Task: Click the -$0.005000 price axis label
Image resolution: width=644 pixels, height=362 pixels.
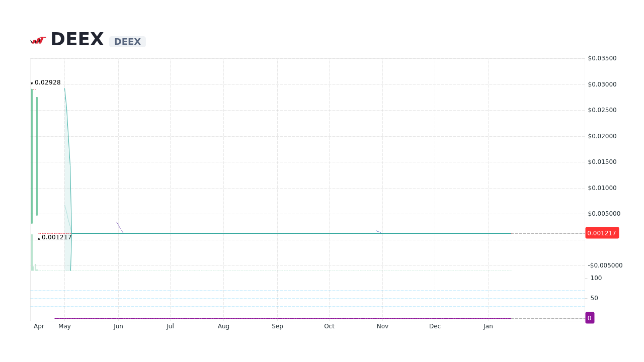Action: [605, 265]
